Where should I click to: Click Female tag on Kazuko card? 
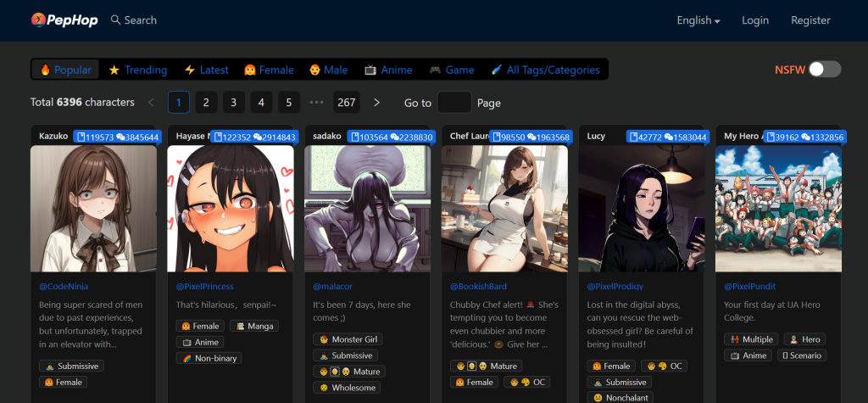click(63, 382)
